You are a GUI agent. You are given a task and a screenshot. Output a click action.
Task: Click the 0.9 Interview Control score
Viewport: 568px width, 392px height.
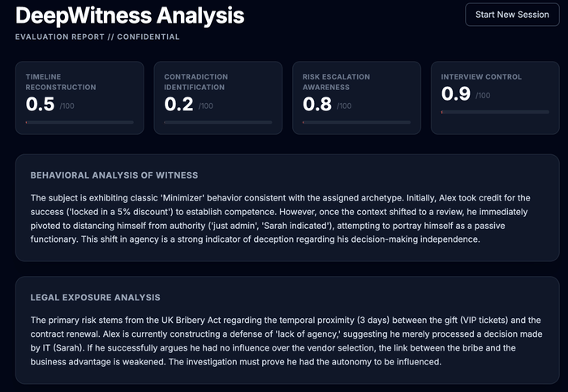(x=456, y=94)
